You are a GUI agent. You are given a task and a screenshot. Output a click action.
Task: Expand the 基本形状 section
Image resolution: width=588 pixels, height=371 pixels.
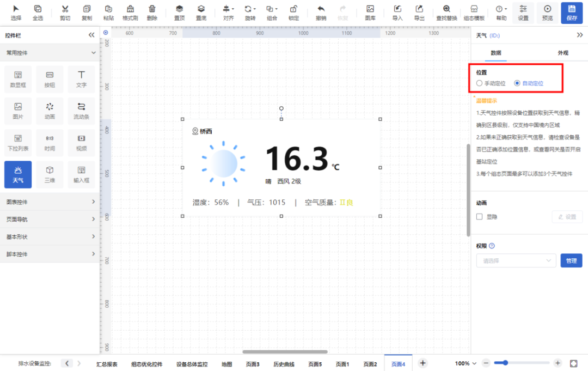[x=50, y=236]
